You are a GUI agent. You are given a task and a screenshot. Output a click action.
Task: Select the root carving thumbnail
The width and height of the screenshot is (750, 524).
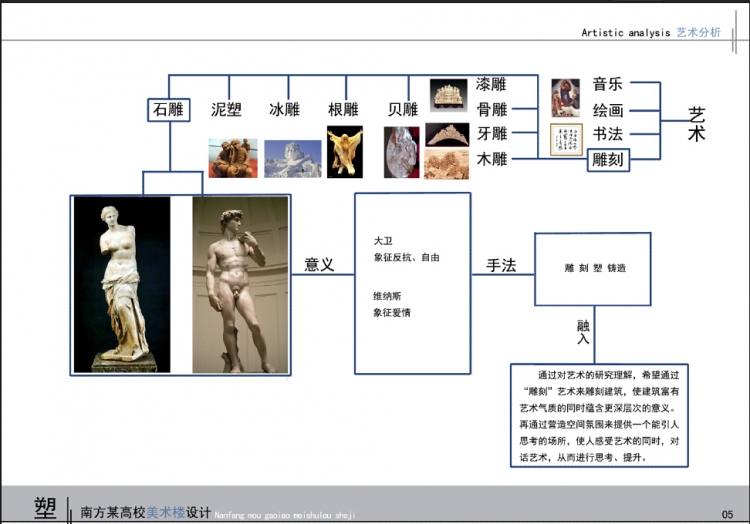pyautogui.click(x=345, y=152)
